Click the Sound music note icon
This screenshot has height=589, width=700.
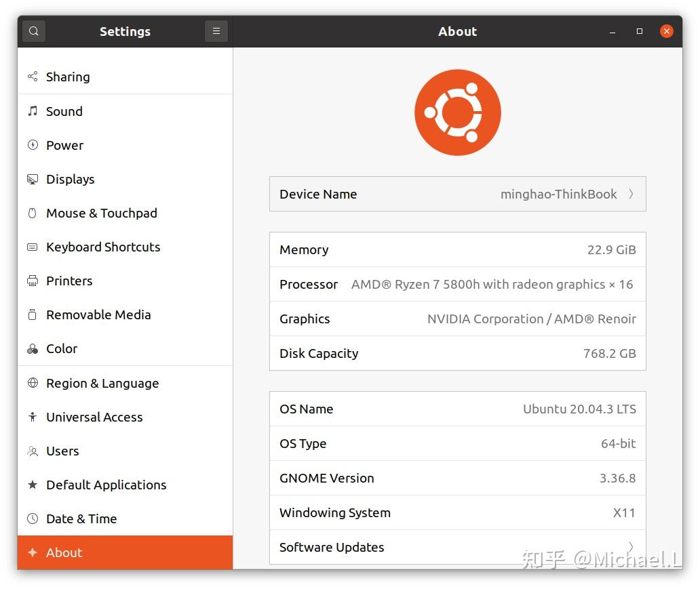tap(33, 111)
